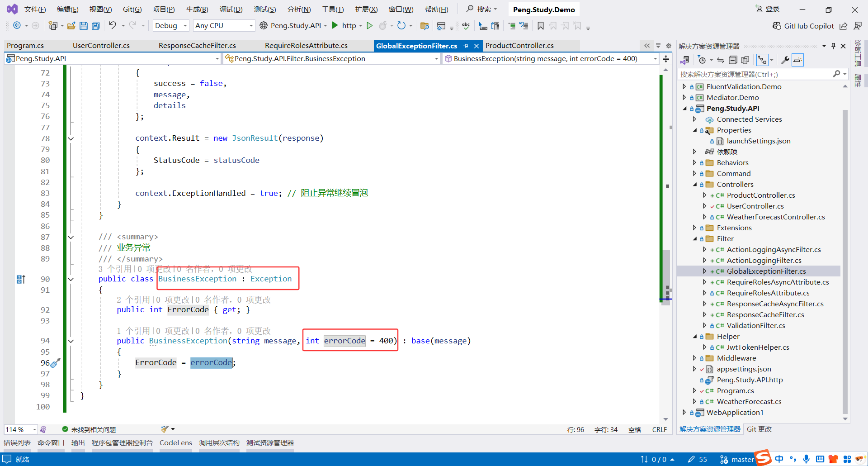Viewport: 868px width, 466px height.
Task: Expand the Middleware folder
Action: 695,358
